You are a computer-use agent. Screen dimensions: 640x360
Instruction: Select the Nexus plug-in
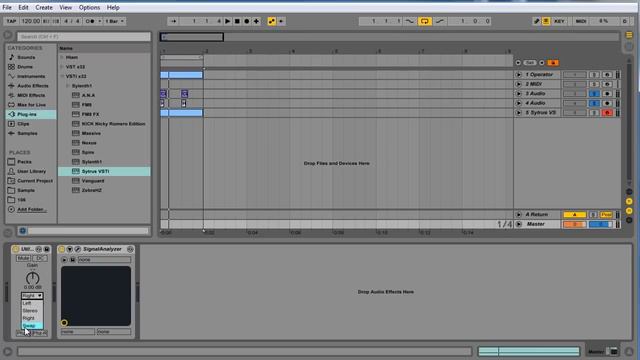pyautogui.click(x=89, y=143)
